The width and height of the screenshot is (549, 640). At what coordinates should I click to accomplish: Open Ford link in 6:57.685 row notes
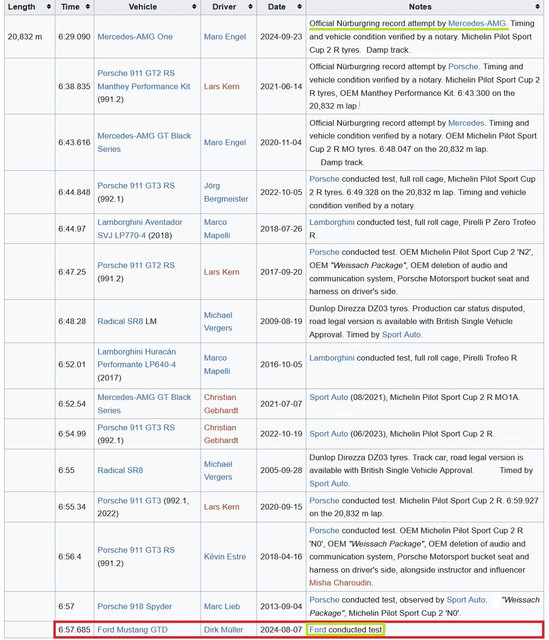[318, 630]
